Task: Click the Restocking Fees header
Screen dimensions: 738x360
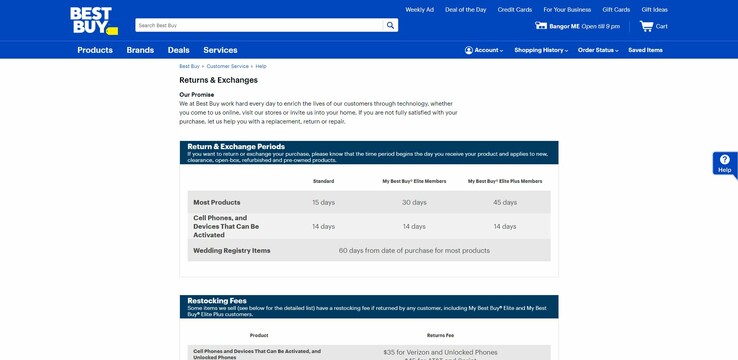Action: tap(217, 301)
